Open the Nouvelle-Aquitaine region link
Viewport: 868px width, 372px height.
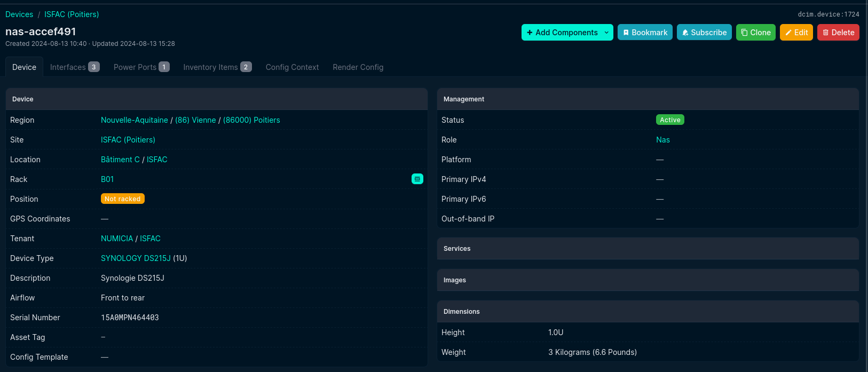tap(134, 120)
